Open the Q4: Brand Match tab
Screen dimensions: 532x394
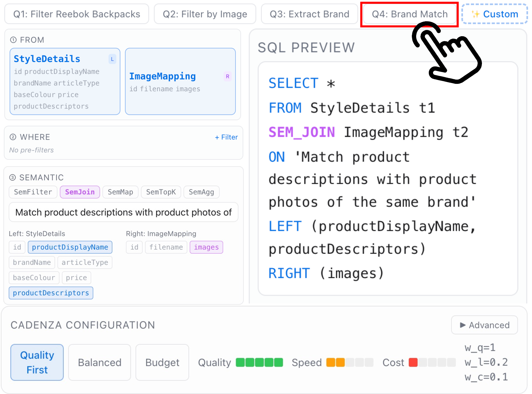409,14
